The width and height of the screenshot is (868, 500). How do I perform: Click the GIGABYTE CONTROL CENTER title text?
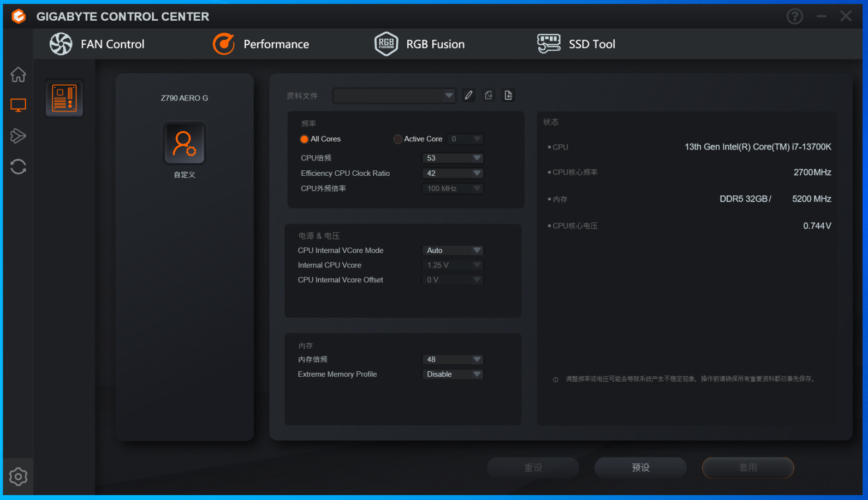[123, 16]
